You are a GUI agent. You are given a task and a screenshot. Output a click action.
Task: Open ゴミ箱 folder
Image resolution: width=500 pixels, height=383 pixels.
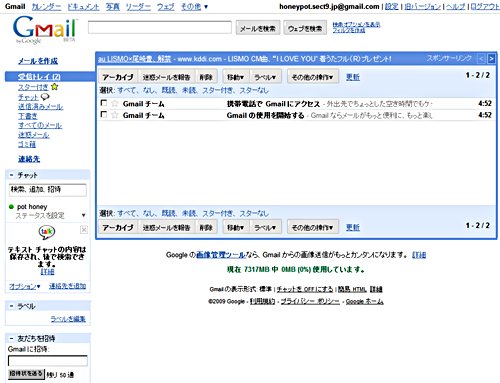click(27, 144)
